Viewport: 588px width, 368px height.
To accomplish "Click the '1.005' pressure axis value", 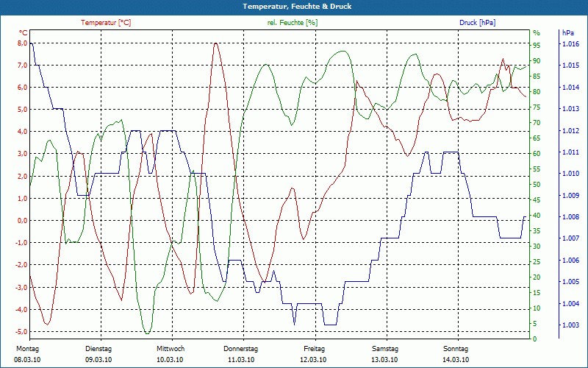I will point(570,282).
